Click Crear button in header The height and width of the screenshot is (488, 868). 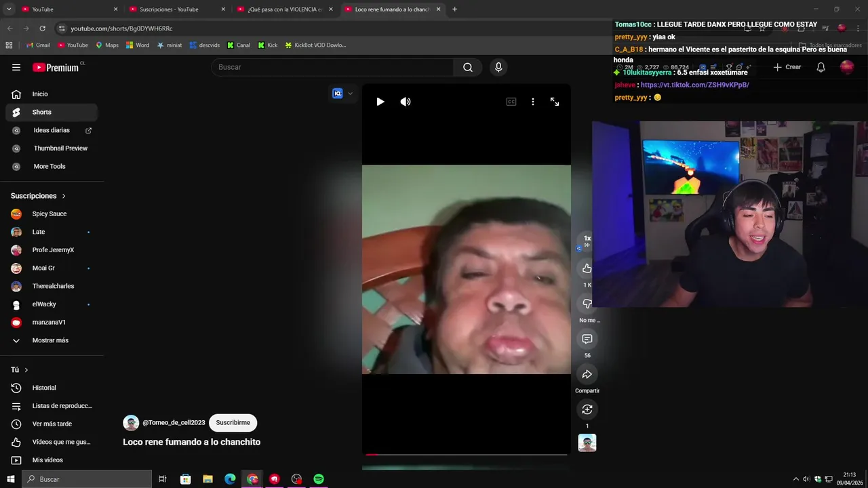pos(787,67)
